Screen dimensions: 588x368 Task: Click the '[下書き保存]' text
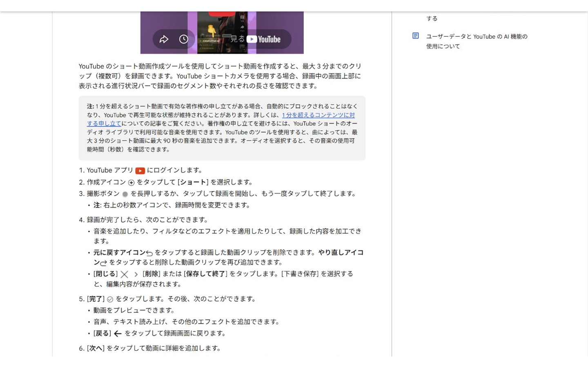pyautogui.click(x=300, y=274)
